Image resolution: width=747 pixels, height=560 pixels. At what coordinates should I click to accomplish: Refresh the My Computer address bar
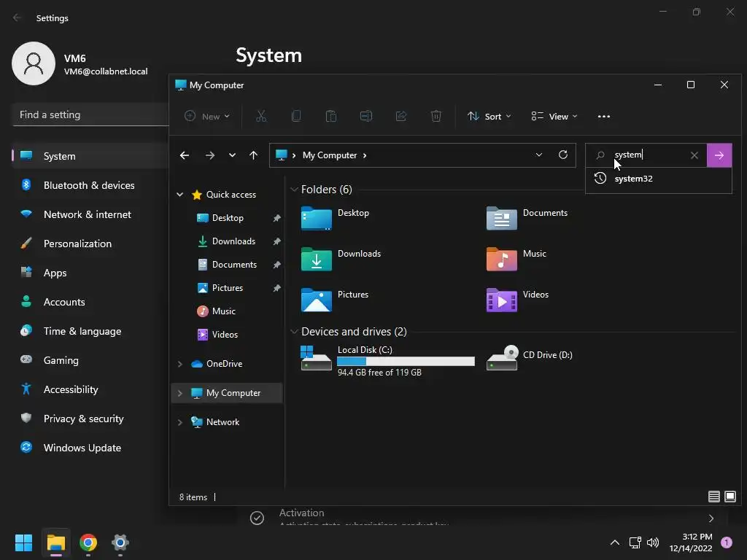(563, 155)
